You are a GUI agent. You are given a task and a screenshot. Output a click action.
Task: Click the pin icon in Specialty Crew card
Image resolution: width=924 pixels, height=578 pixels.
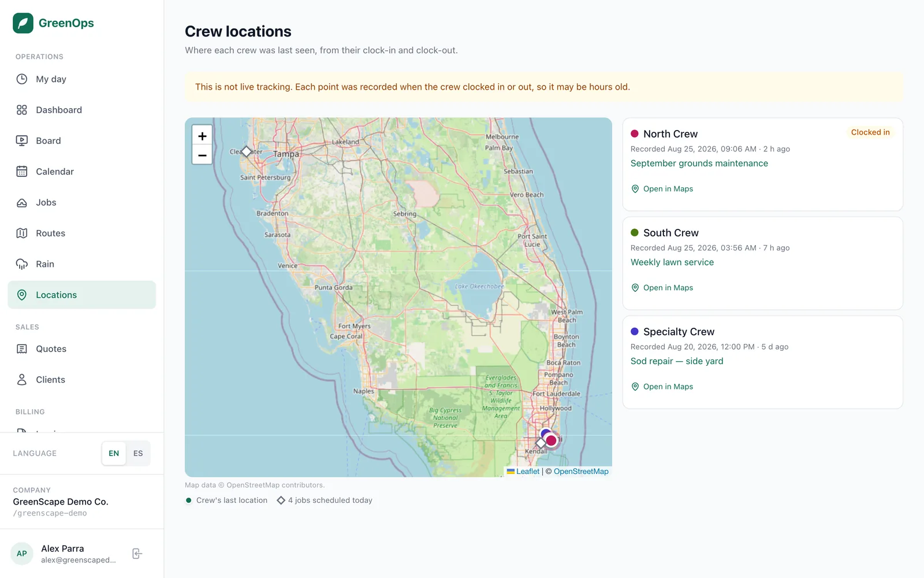[x=635, y=387]
